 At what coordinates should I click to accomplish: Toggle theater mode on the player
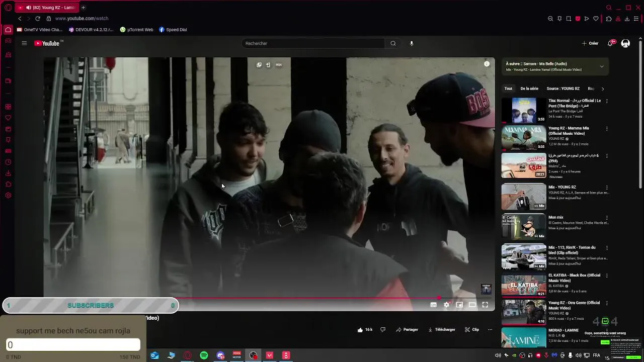tap(472, 305)
